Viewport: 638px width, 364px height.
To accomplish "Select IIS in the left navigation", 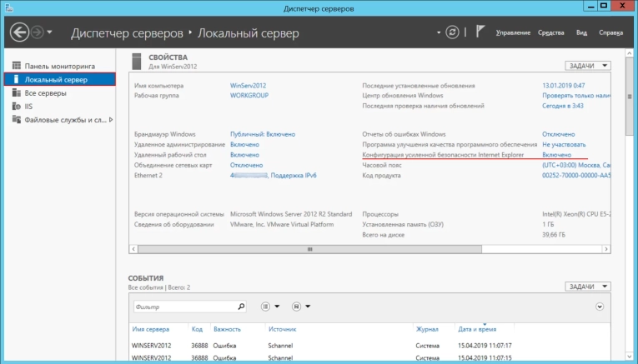I will pos(29,106).
